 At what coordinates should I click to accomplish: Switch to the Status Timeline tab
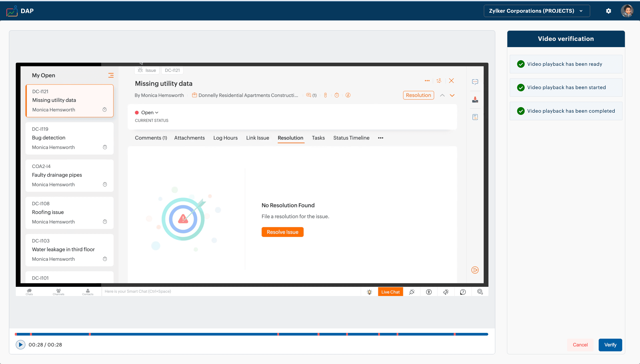point(351,138)
